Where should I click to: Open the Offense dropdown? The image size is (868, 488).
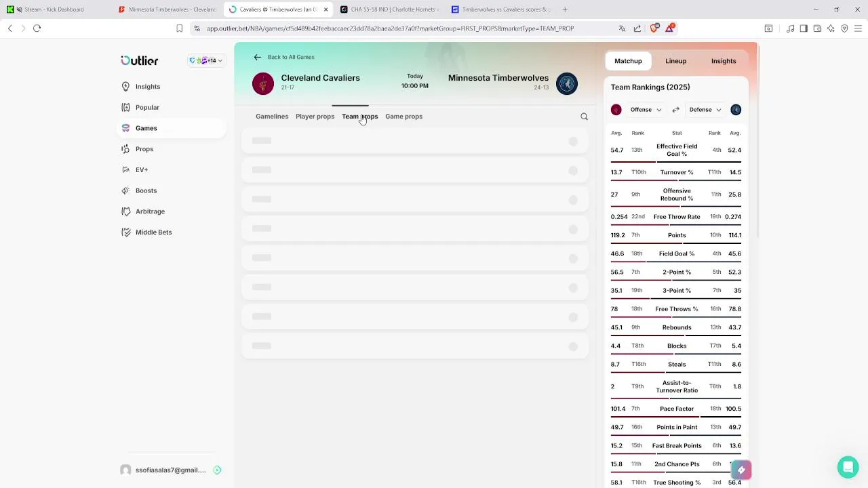[646, 110]
